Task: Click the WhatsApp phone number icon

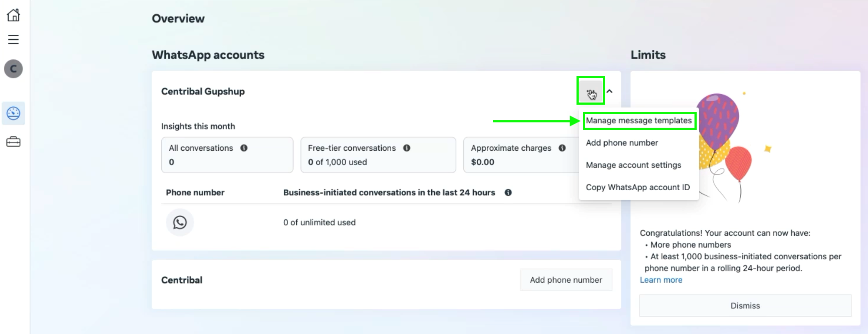Action: coord(180,222)
